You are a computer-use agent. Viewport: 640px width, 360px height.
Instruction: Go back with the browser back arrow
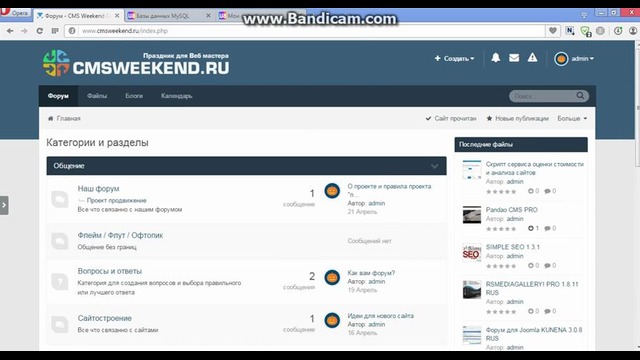pos(10,31)
